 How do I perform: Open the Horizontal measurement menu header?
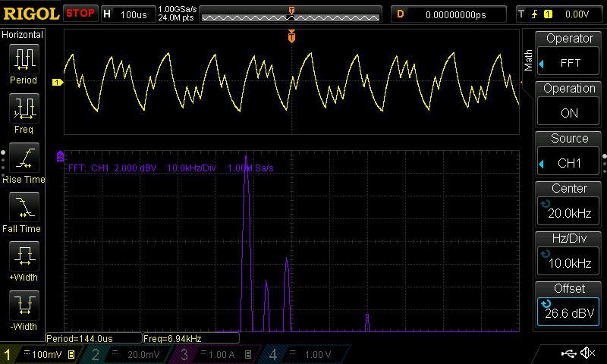coord(23,35)
